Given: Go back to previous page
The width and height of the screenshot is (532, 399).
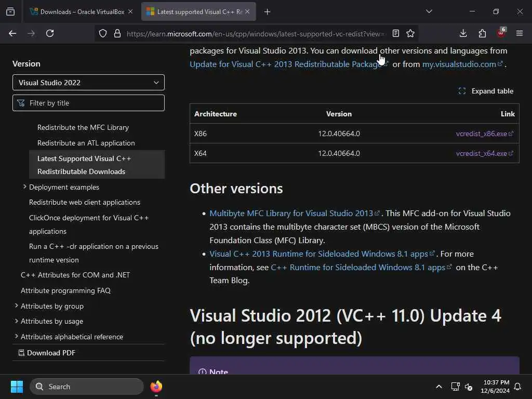Looking at the screenshot, I should point(12,33).
